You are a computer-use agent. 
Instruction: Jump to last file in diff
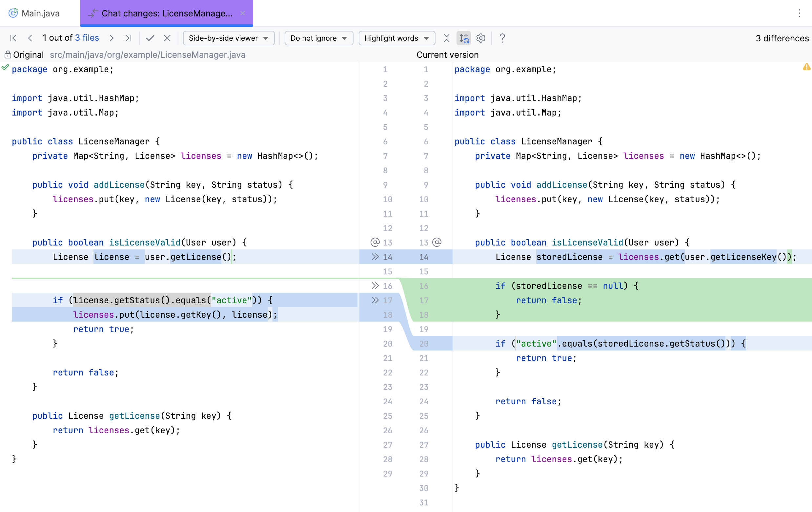129,38
